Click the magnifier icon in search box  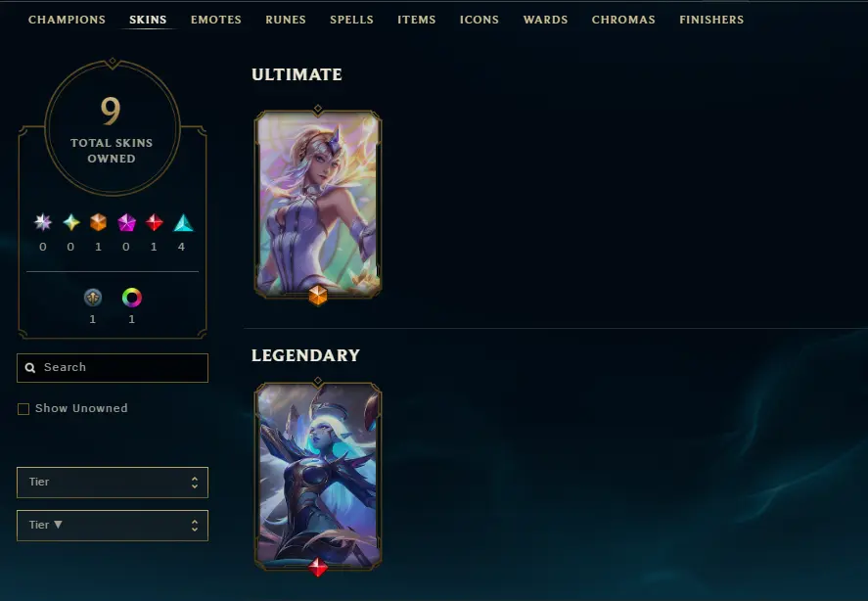[30, 368]
